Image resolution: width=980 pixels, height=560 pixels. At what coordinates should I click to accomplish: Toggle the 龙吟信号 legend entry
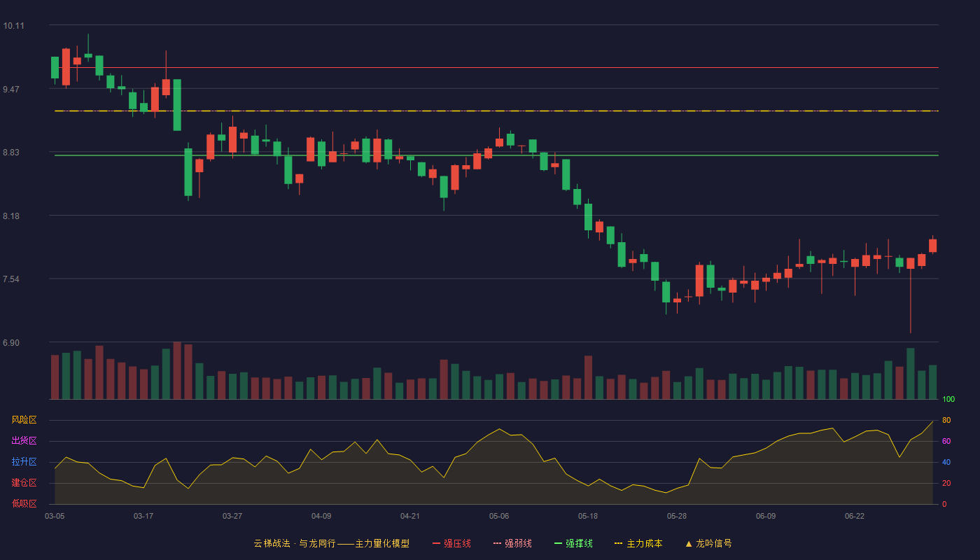click(708, 543)
